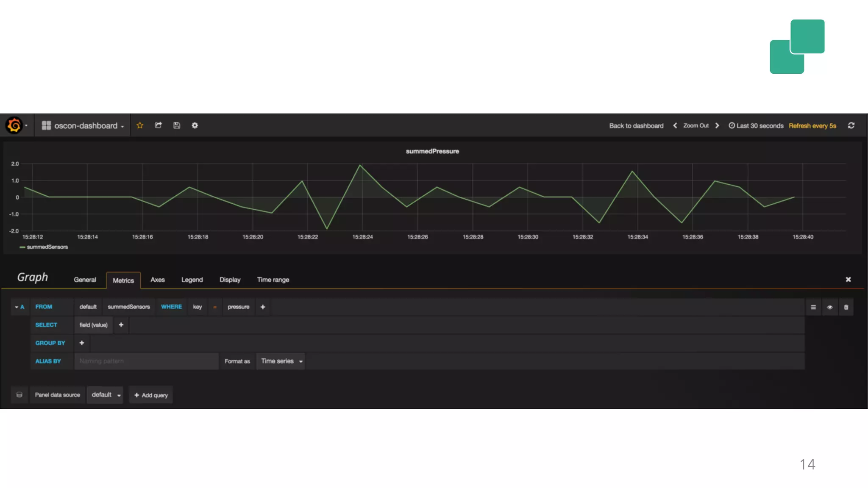The image size is (868, 488).
Task: Switch to the Axes tab
Action: pyautogui.click(x=157, y=280)
